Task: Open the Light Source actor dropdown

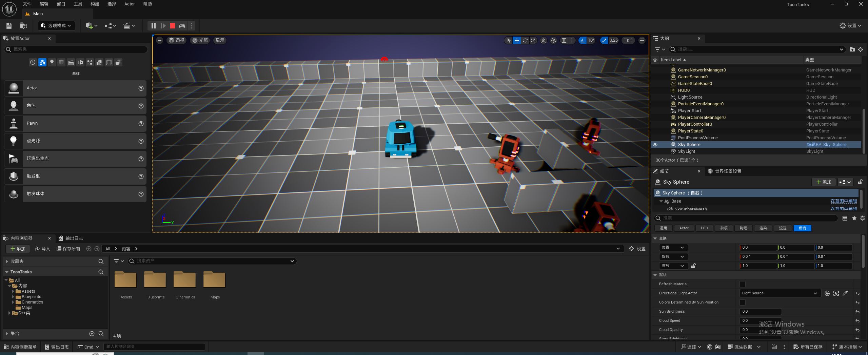Action: (779, 293)
